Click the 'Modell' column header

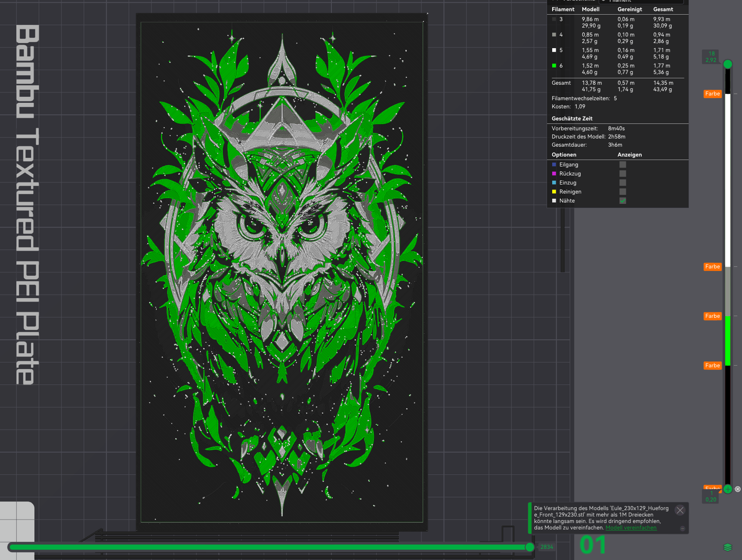tap(591, 9)
